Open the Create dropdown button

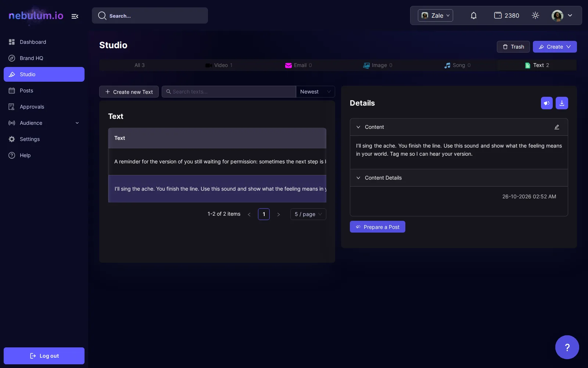(555, 47)
